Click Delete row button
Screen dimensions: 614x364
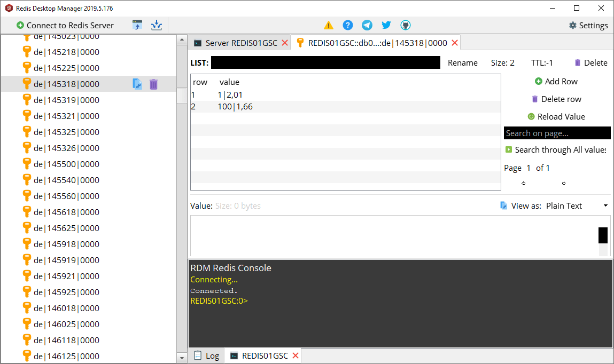click(x=556, y=99)
